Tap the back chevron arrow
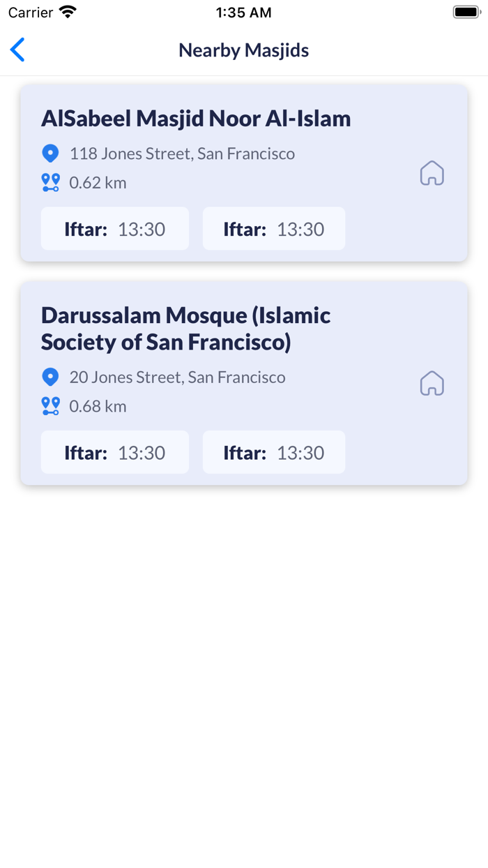 (18, 50)
